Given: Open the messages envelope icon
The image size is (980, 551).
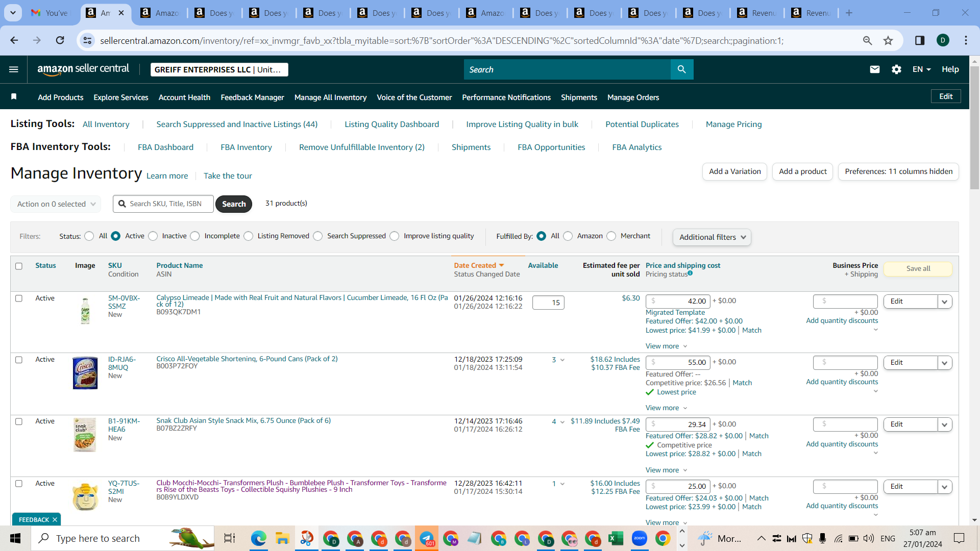Looking at the screenshot, I should click(x=875, y=69).
